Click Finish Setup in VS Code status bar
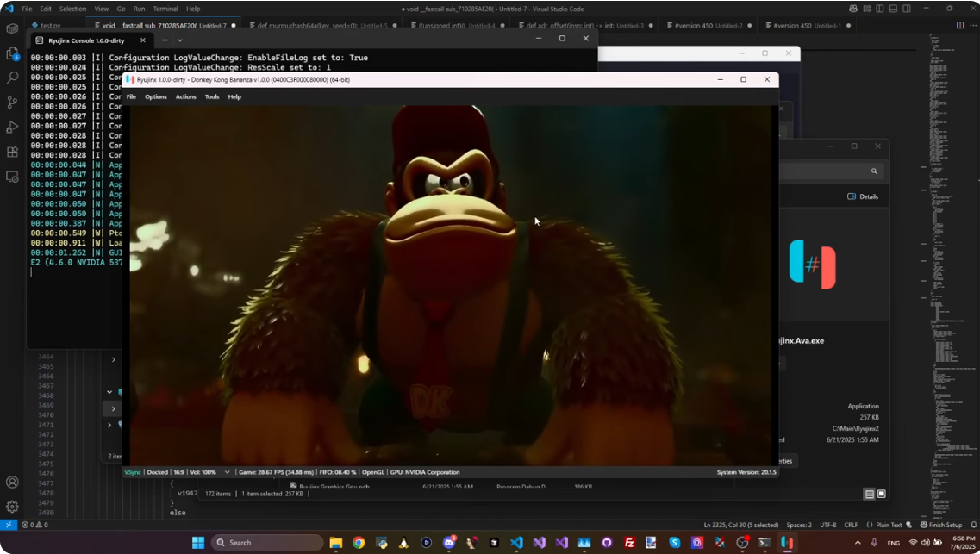980x554 pixels. tap(939, 525)
